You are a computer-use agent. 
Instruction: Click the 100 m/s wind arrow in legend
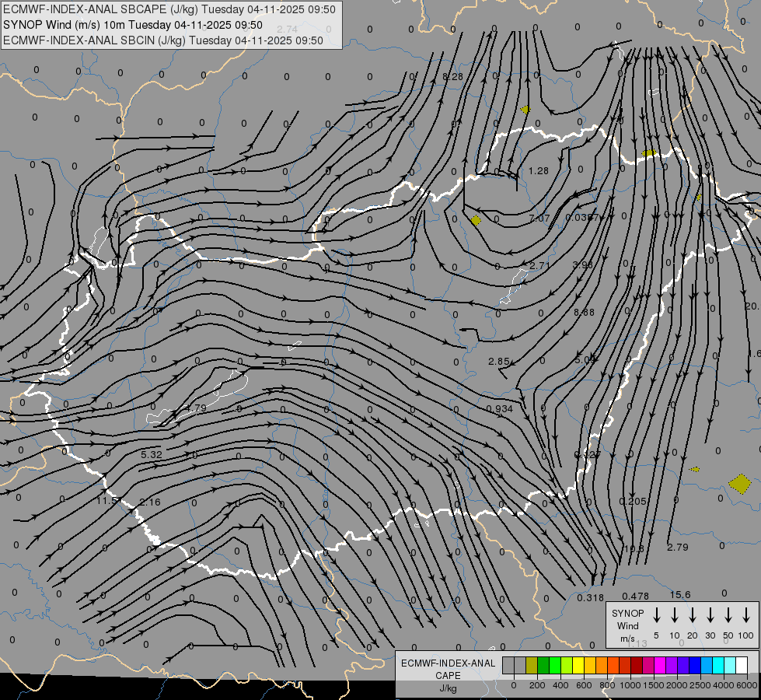pyautogui.click(x=746, y=615)
